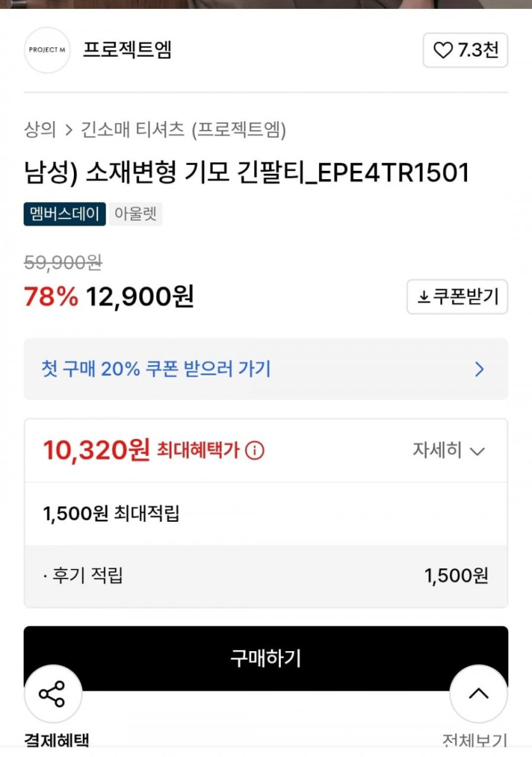The image size is (532, 757).
Task: Tap the 아울렛 tag
Action: pos(135,214)
